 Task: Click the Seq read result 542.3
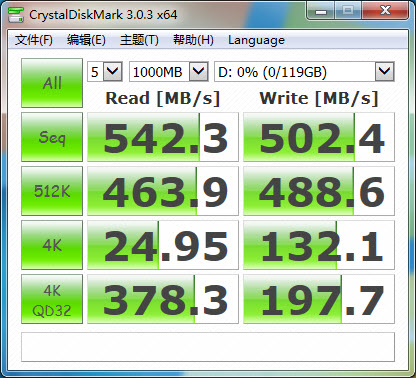163,137
